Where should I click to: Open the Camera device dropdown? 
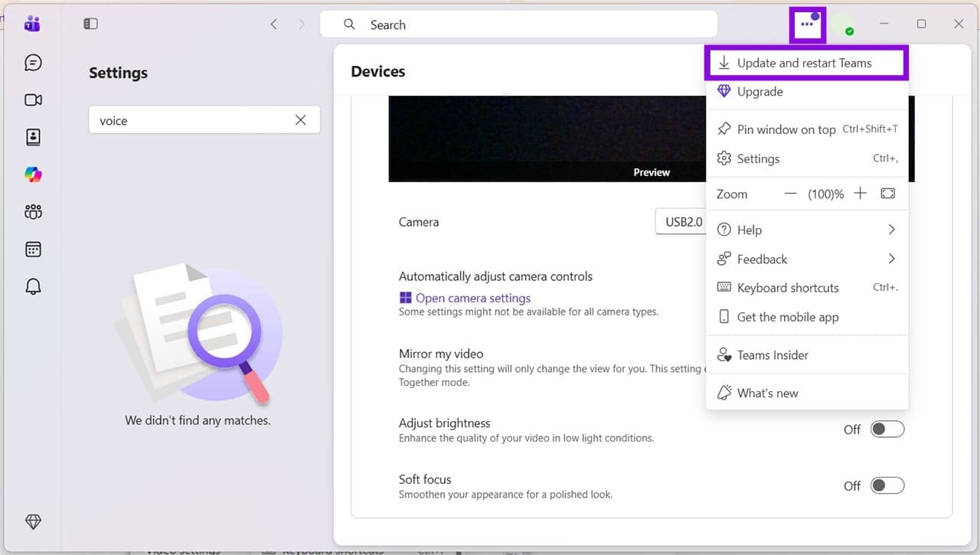click(681, 222)
